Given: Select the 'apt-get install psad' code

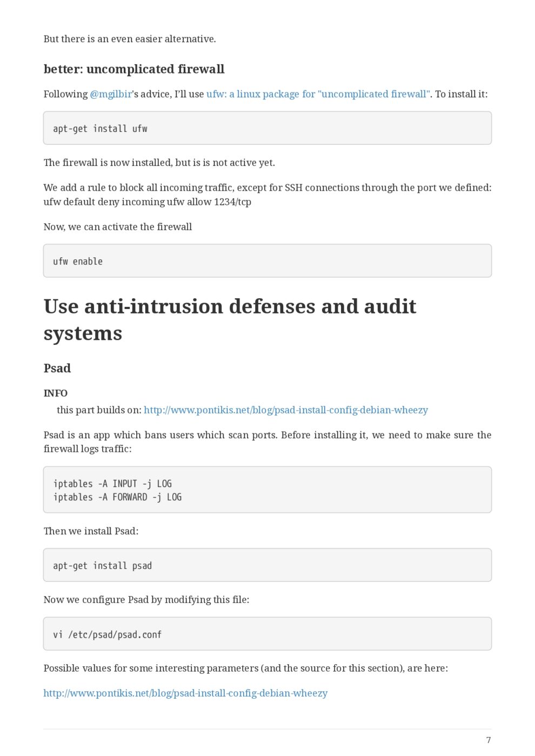Looking at the screenshot, I should click(102, 566).
